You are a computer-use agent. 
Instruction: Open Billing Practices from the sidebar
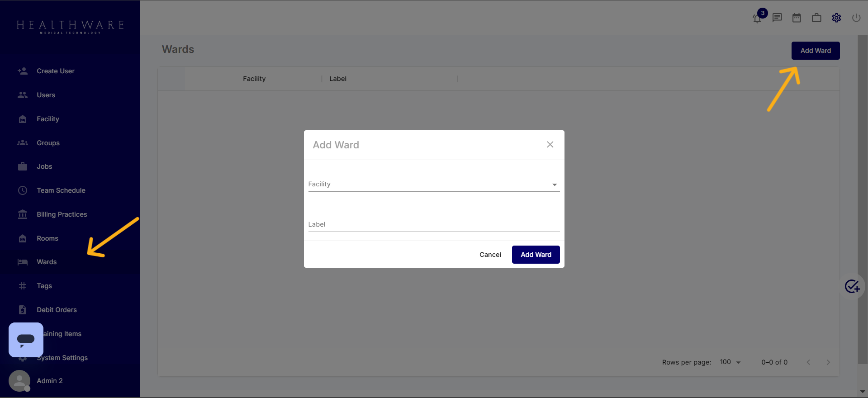pyautogui.click(x=62, y=214)
